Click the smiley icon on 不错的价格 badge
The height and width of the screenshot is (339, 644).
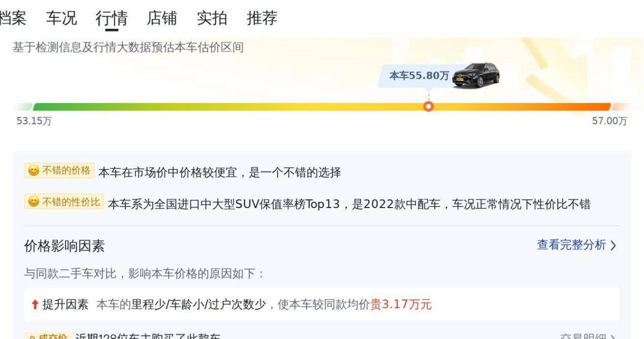point(33,171)
